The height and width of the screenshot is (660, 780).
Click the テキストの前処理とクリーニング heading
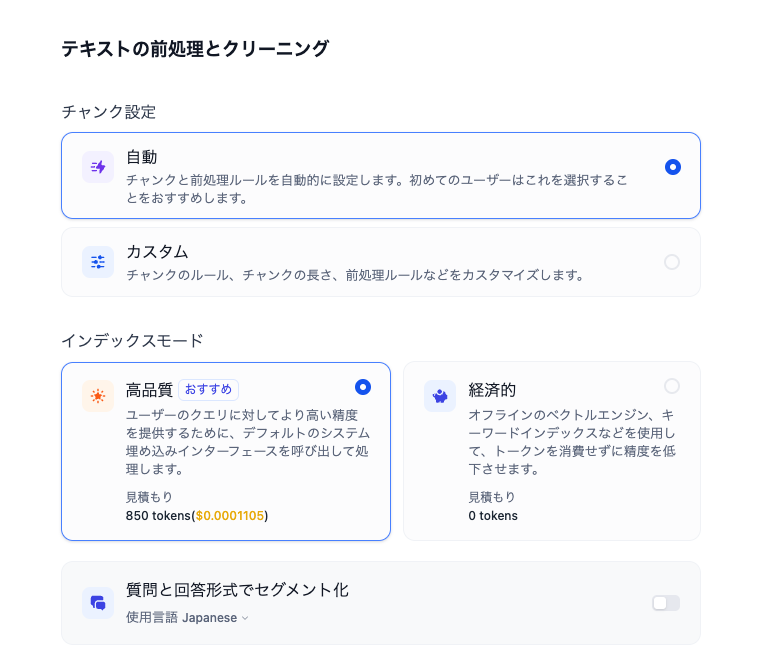click(195, 48)
